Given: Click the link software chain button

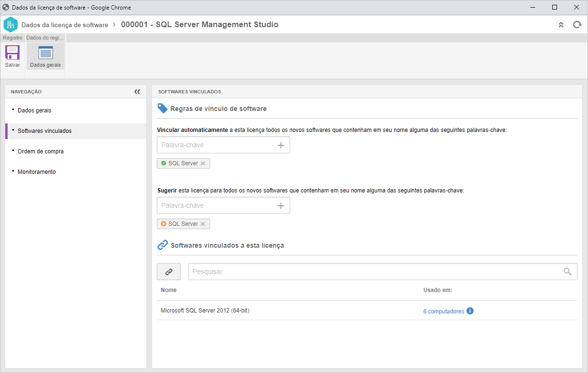Looking at the screenshot, I should tap(169, 272).
